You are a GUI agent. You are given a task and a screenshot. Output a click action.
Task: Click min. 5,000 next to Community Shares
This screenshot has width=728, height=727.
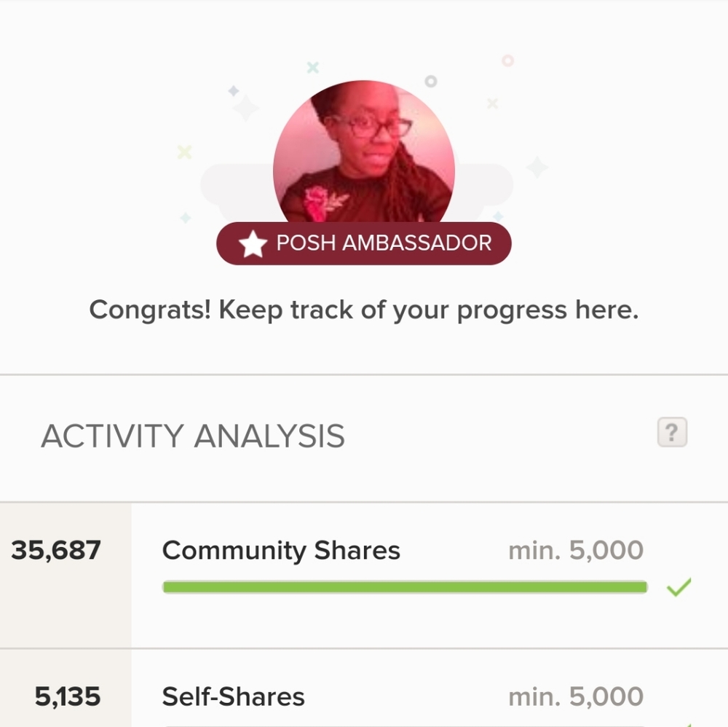tap(575, 551)
